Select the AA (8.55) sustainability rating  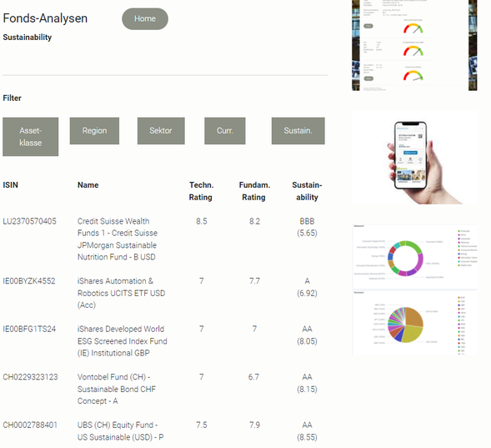(x=307, y=431)
